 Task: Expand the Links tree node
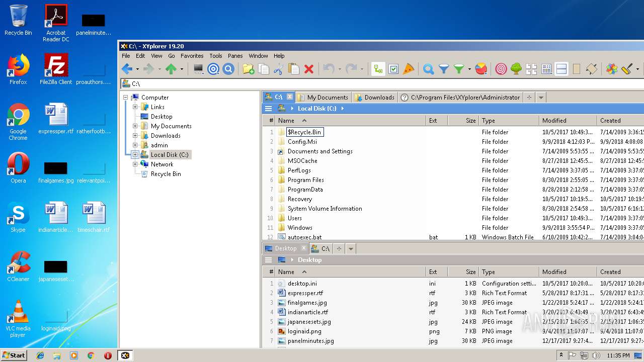point(135,107)
